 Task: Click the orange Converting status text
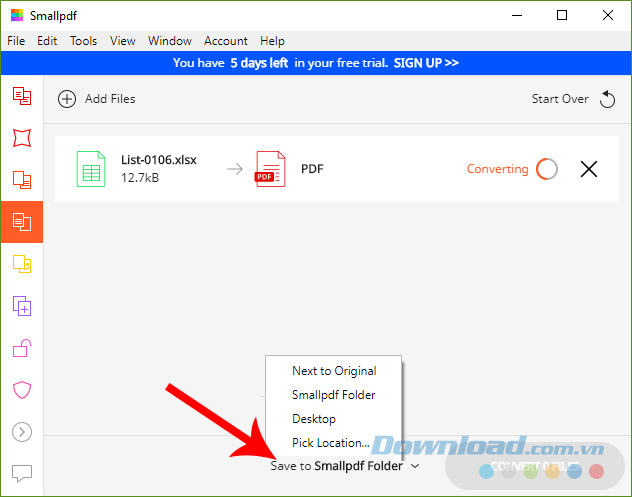click(497, 169)
